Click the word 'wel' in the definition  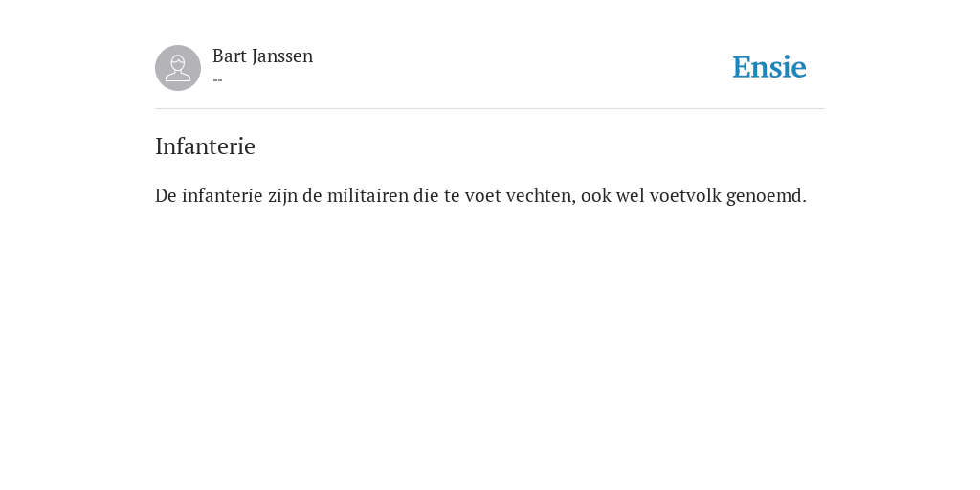(x=631, y=195)
